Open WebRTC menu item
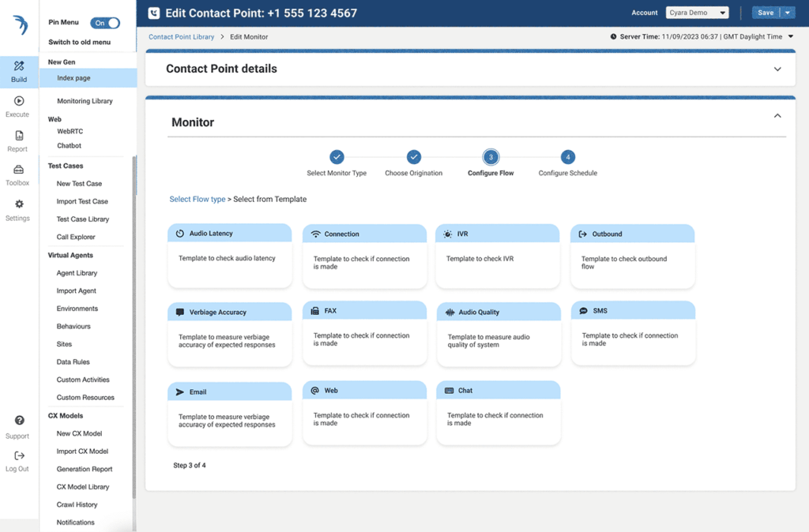Viewport: 809px width, 532px height. pyautogui.click(x=70, y=132)
